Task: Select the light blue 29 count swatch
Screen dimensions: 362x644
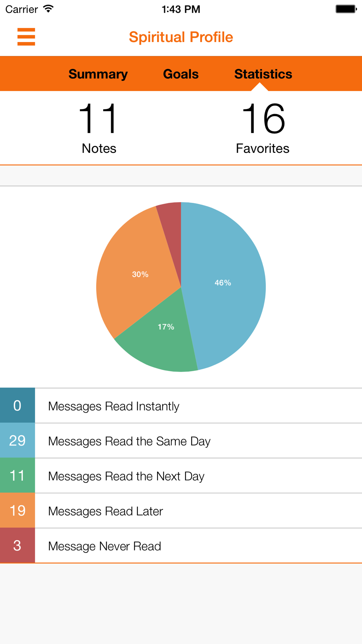Action: pyautogui.click(x=17, y=440)
